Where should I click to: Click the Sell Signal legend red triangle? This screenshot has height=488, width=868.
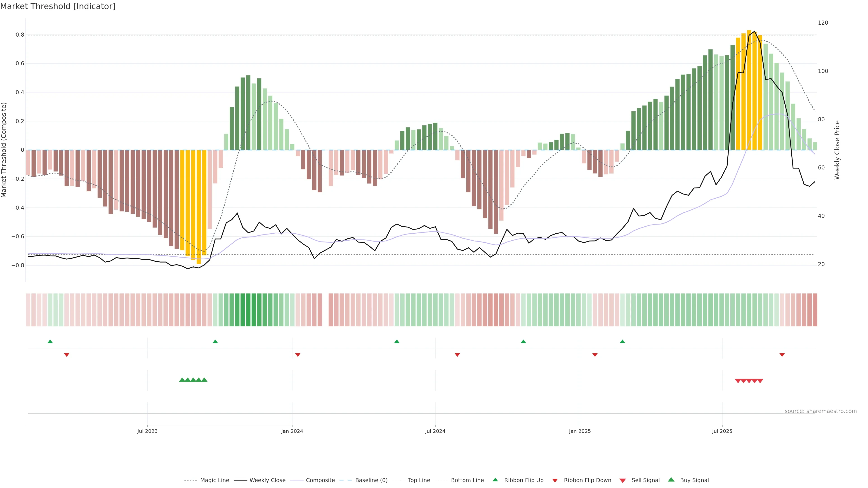[622, 481]
